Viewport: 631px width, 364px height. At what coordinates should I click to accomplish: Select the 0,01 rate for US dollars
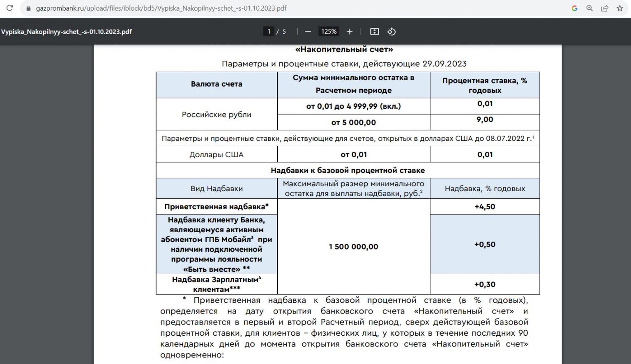point(485,154)
